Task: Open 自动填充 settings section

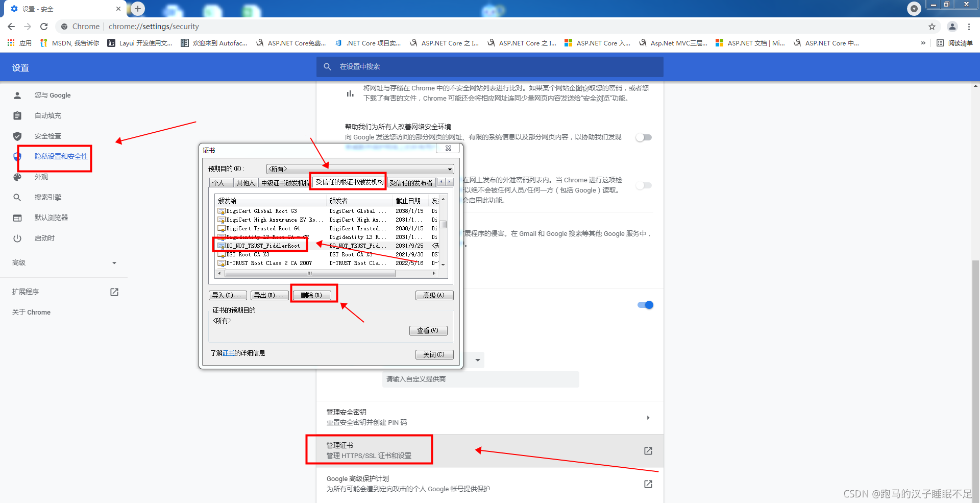Action: (x=48, y=116)
